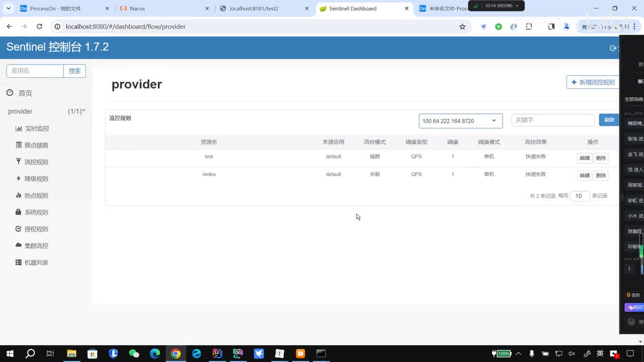644x362 pixels.
Task: Switch to the Nacos tab
Action: pyautogui.click(x=164, y=9)
